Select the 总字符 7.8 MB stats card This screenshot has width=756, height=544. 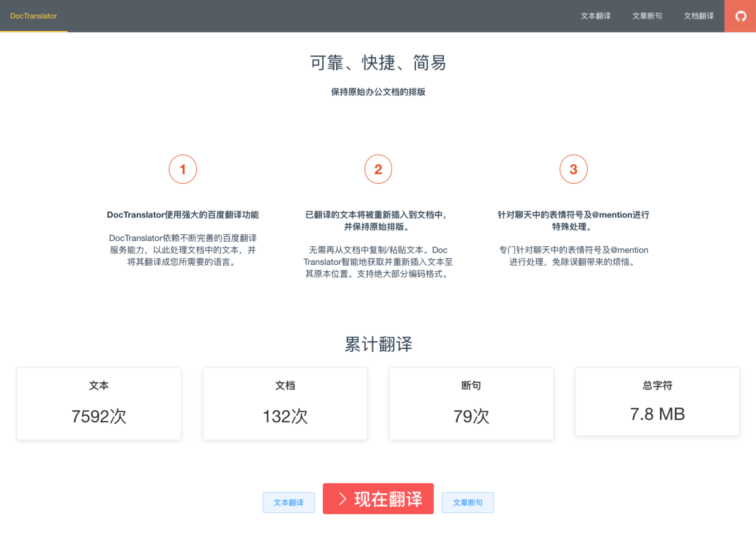[657, 401]
